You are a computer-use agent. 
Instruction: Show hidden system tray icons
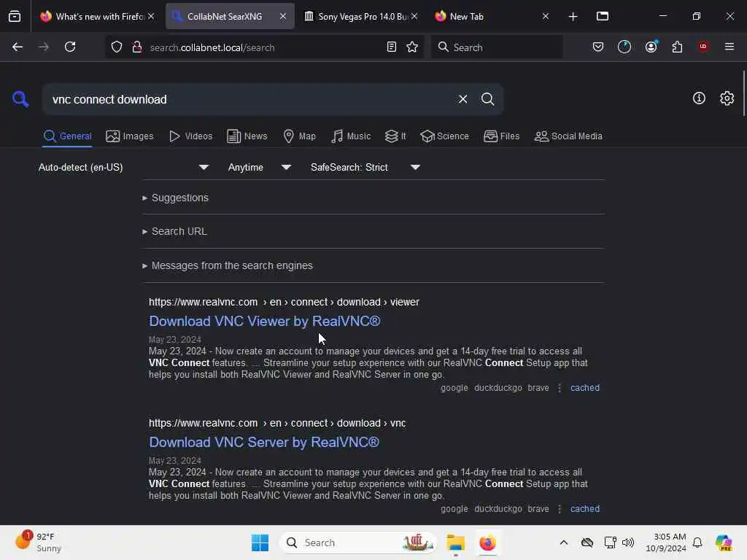(x=564, y=542)
